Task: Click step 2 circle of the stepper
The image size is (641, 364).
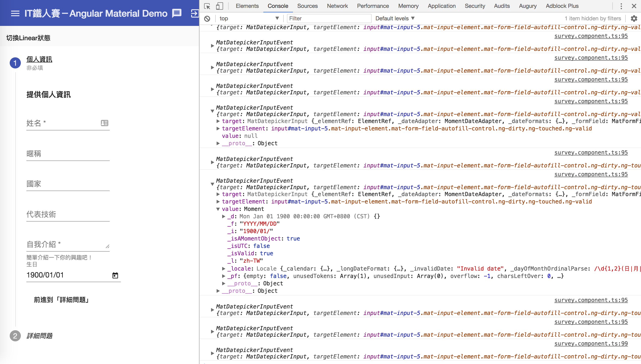Action: [x=15, y=336]
